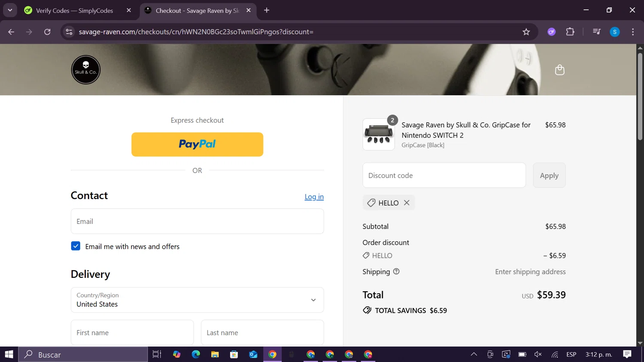This screenshot has width=644, height=362.
Task: Open Microsoft Store from the taskbar
Action: point(234,354)
